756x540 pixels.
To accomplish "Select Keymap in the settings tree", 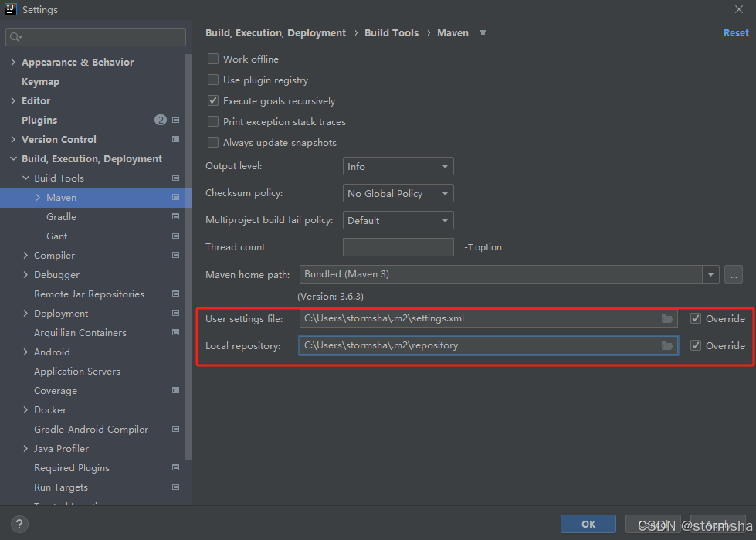I will (x=40, y=81).
